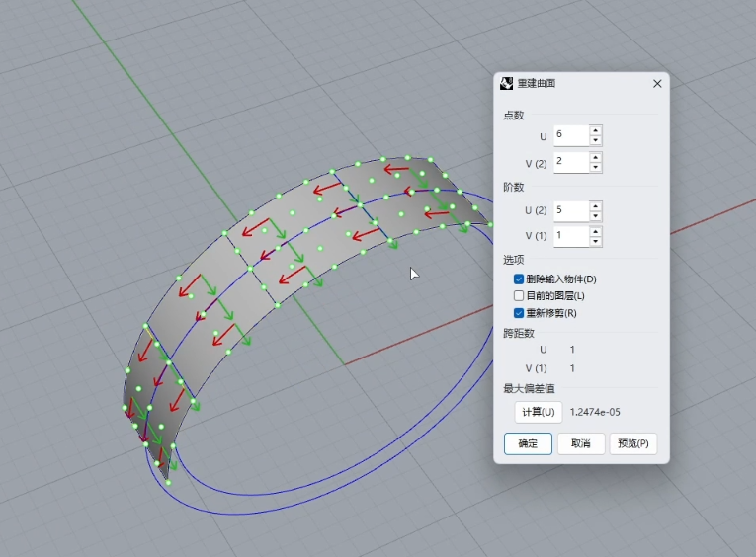Confirm with the 确定 button
The image size is (756, 557).
[x=528, y=444]
